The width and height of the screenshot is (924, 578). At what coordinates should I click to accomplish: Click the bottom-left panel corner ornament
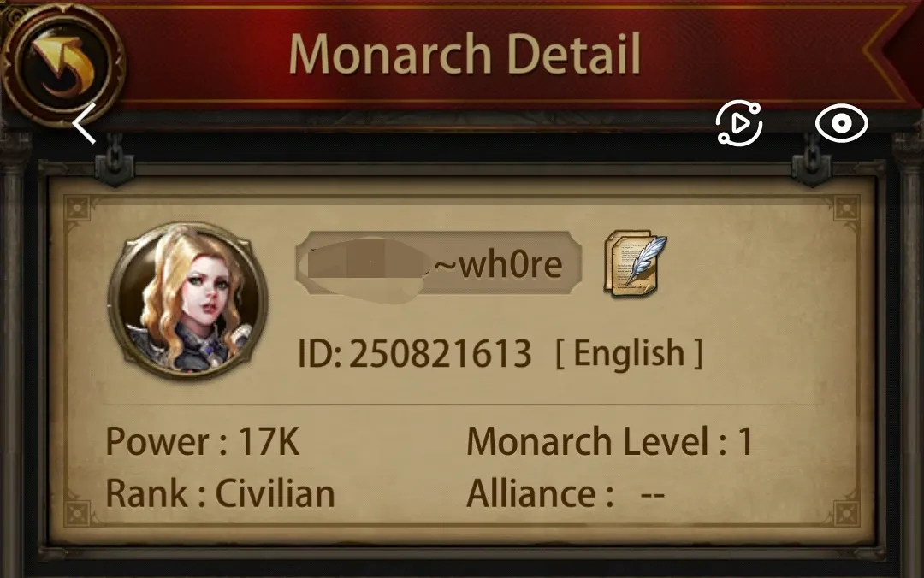(78, 513)
